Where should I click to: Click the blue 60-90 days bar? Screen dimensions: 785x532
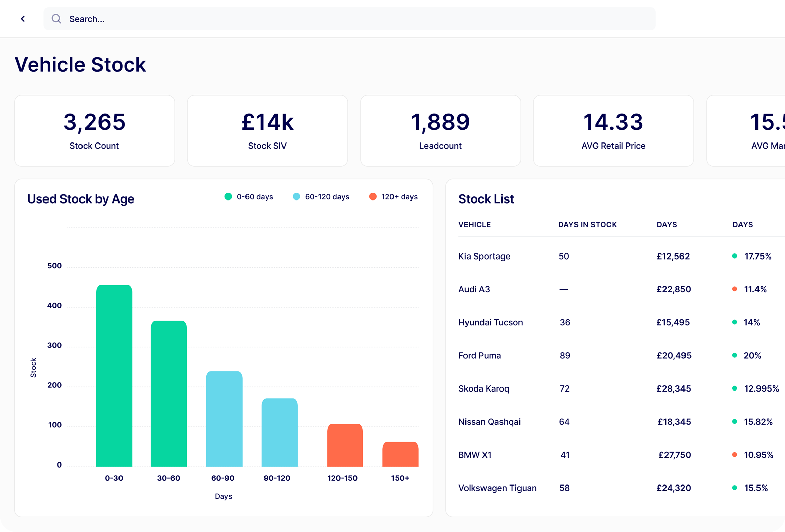(x=224, y=418)
